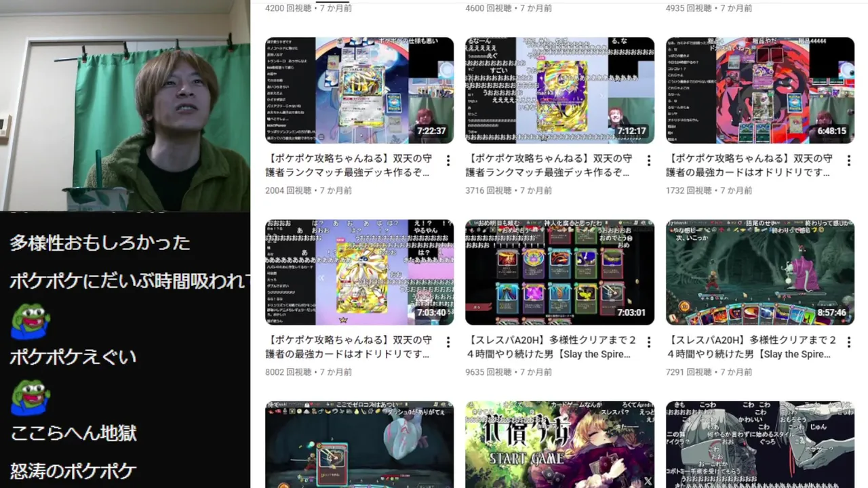
Task: Click chat message ポケポケえぐい
Action: [x=73, y=357]
